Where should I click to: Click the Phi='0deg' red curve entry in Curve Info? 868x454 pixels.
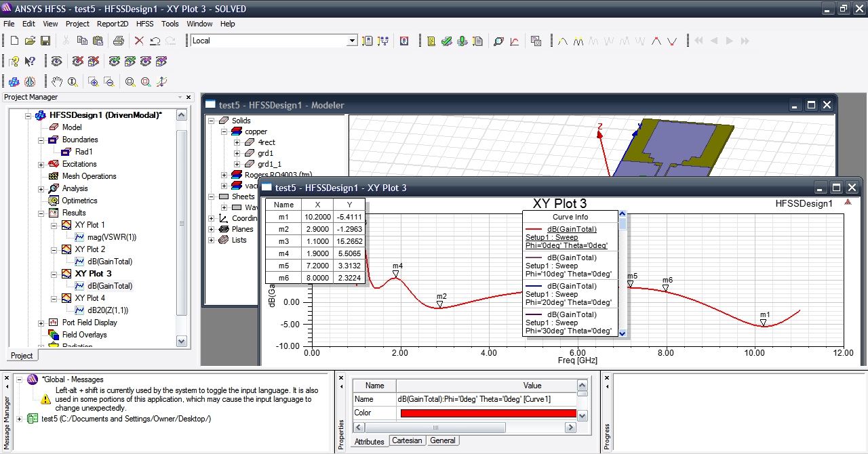pos(570,237)
